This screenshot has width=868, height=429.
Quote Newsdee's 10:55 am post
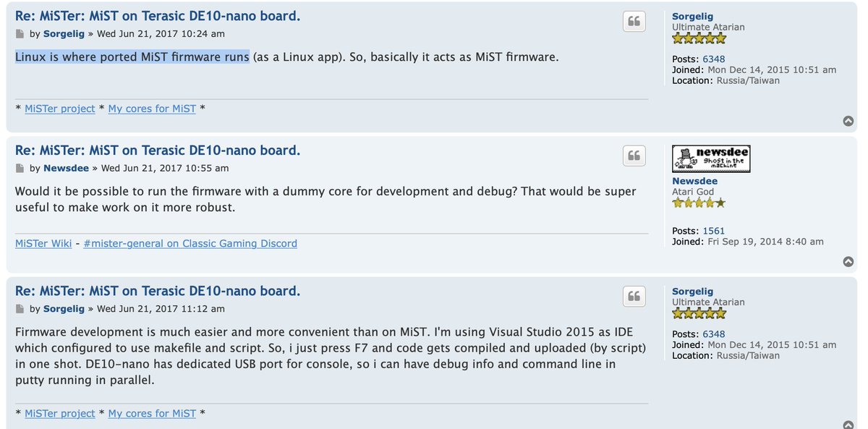click(634, 156)
